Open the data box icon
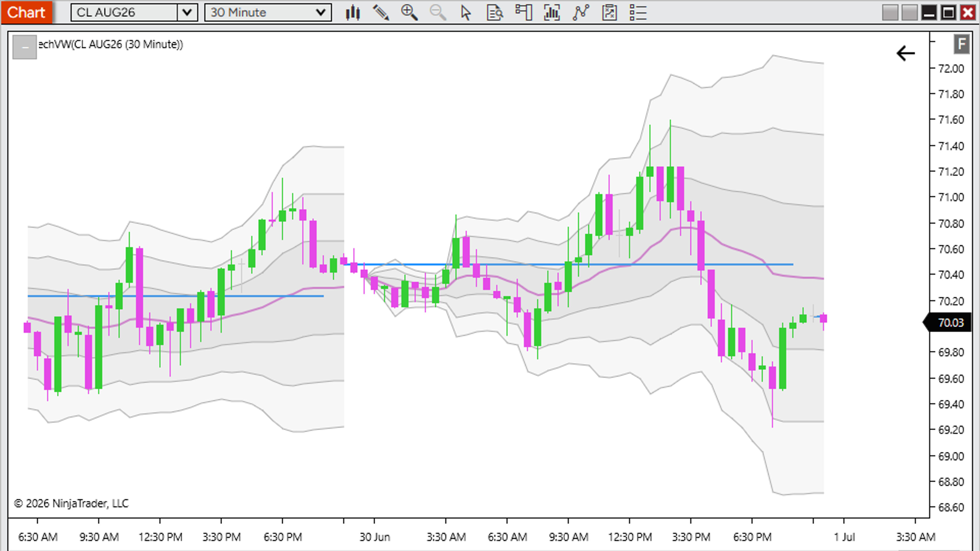Image resolution: width=980 pixels, height=551 pixels. [x=495, y=13]
